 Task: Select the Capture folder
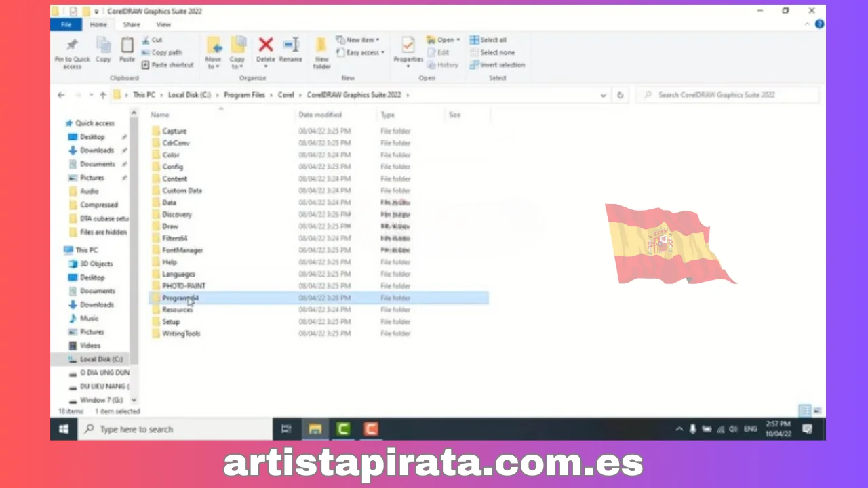174,131
